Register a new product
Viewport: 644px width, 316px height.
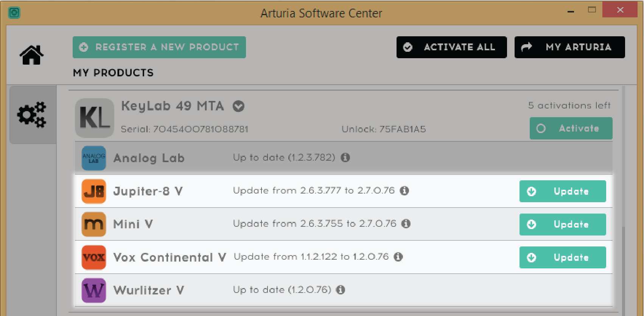point(159,47)
